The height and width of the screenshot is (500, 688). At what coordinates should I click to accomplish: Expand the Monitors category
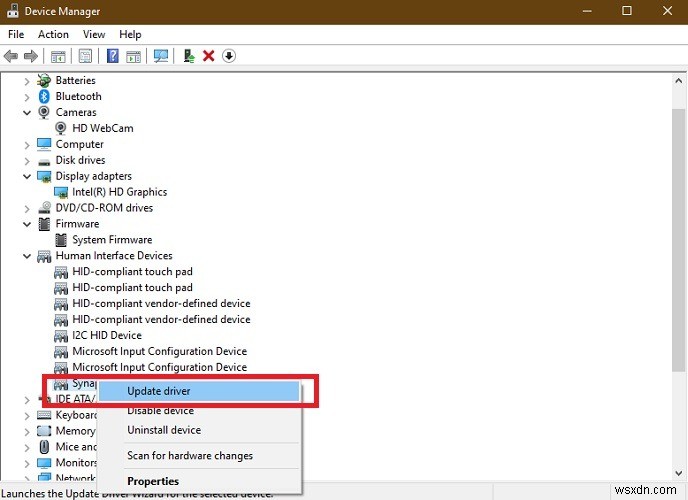tap(27, 464)
